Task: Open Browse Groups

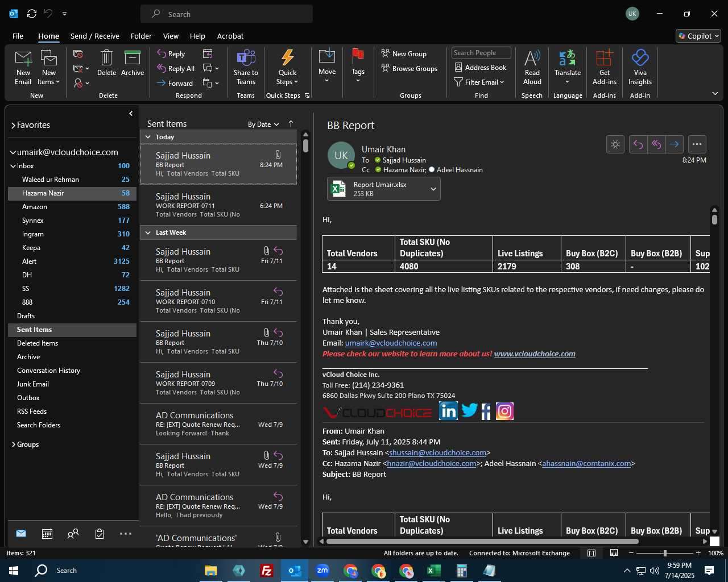Action: (x=409, y=68)
